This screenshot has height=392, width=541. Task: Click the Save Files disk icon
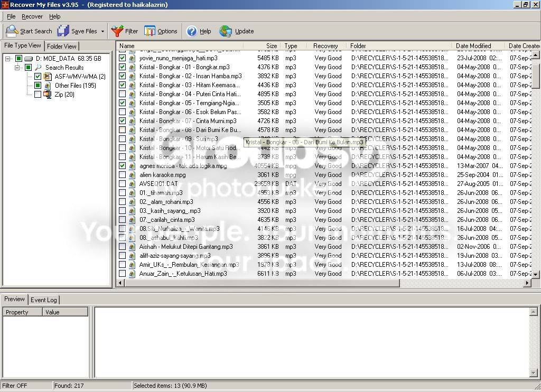pyautogui.click(x=63, y=31)
